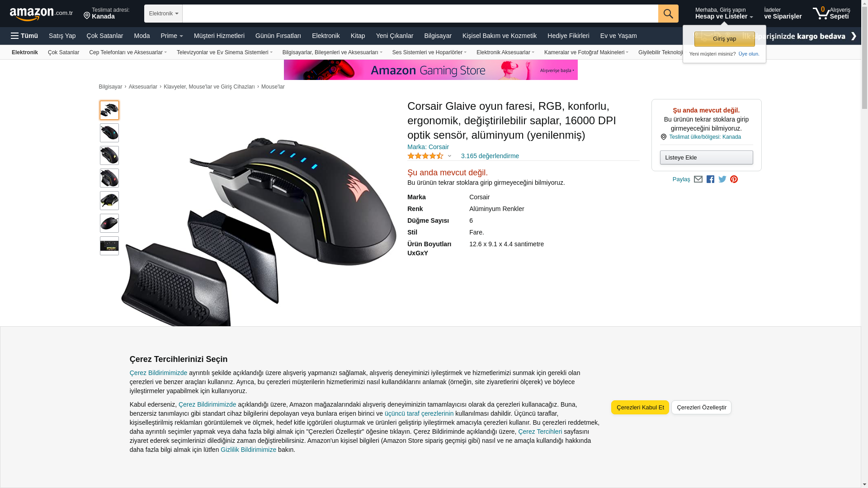Expand Elektronik Aksesuarlar submenu
Image resolution: width=868 pixels, height=488 pixels.
click(x=505, y=52)
